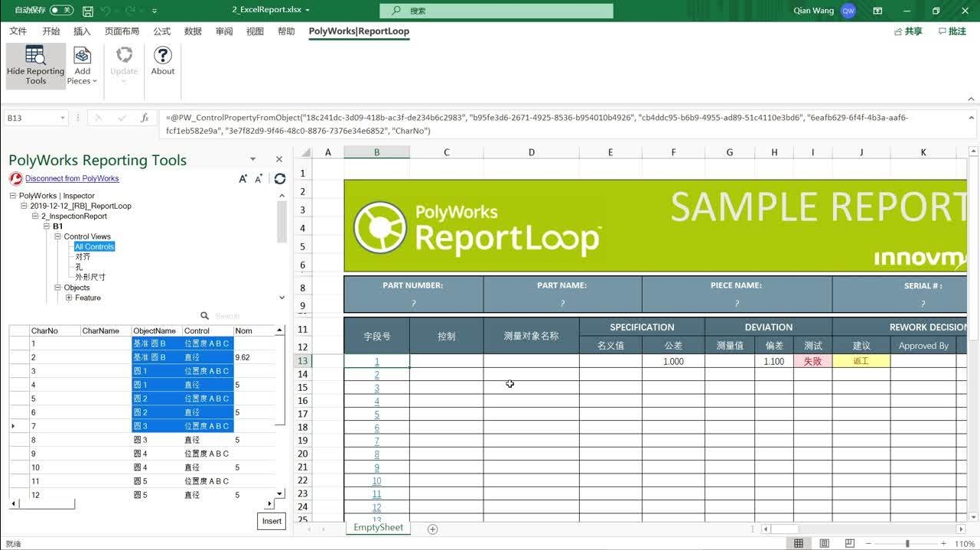Click the red 失败 cell
Image resolution: width=980 pixels, height=550 pixels.
(812, 361)
